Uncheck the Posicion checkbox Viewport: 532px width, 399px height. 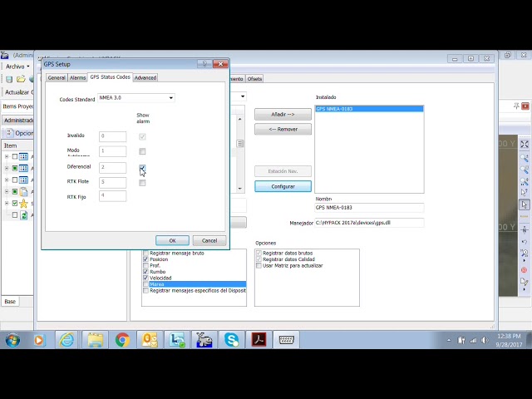(x=146, y=259)
